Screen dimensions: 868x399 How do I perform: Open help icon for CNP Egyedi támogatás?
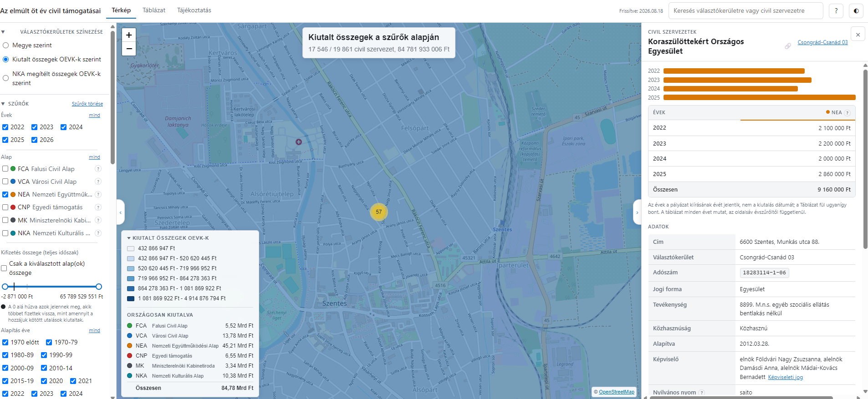98,207
